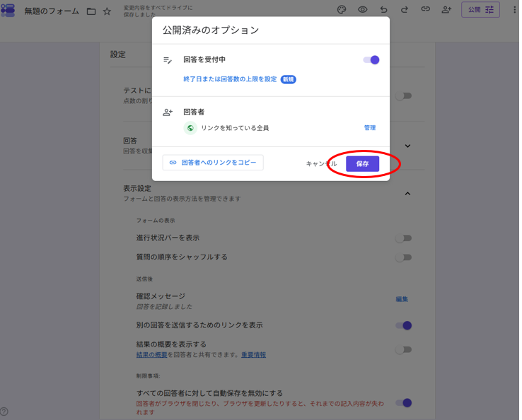Open 終了日または回答数の上限を設定 link
The image size is (522, 420).
[230, 79]
